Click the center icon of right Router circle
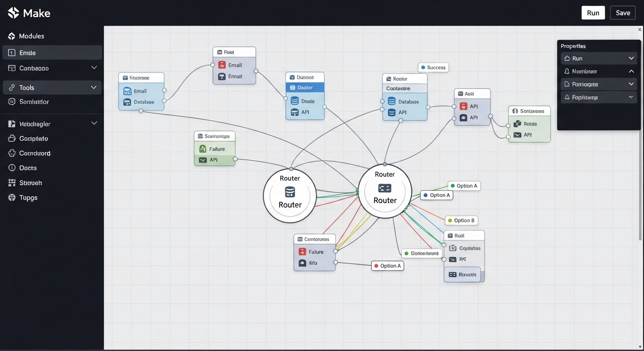Viewport: 644px width, 351px height. [385, 188]
